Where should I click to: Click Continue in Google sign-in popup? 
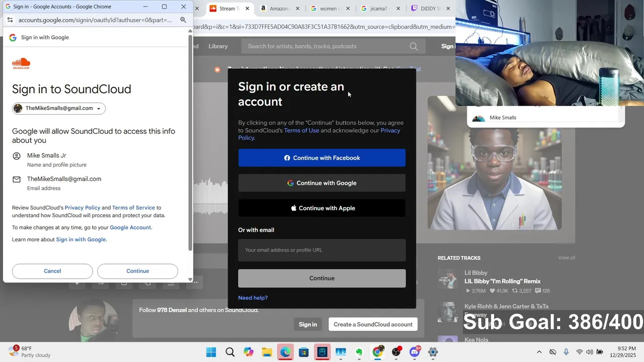(137, 271)
